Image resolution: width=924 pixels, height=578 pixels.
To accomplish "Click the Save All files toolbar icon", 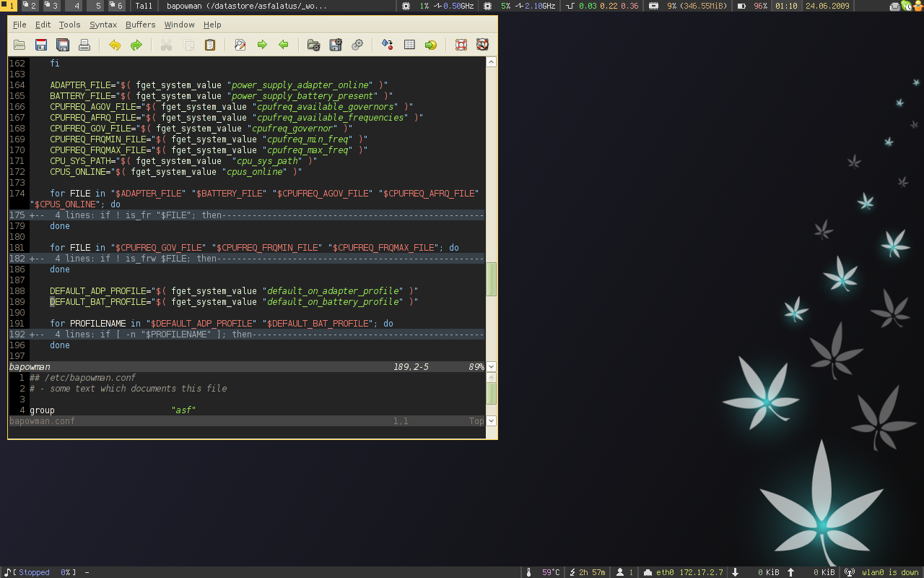I will (63, 45).
